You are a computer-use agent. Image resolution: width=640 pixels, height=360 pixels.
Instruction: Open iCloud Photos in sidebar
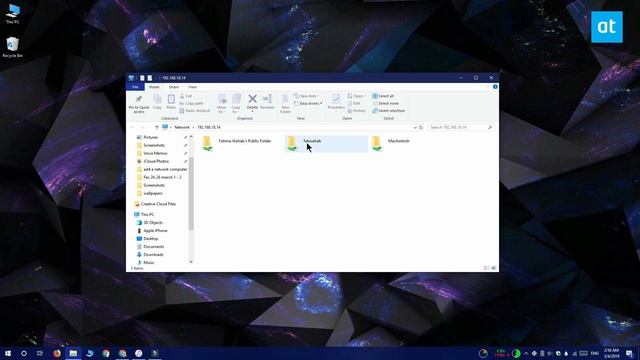(156, 161)
